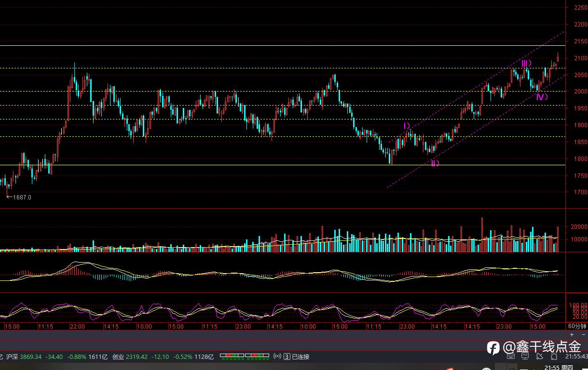The height and width of the screenshot is (370, 588).
Task: Click the -34.40 change value
Action: (54, 357)
